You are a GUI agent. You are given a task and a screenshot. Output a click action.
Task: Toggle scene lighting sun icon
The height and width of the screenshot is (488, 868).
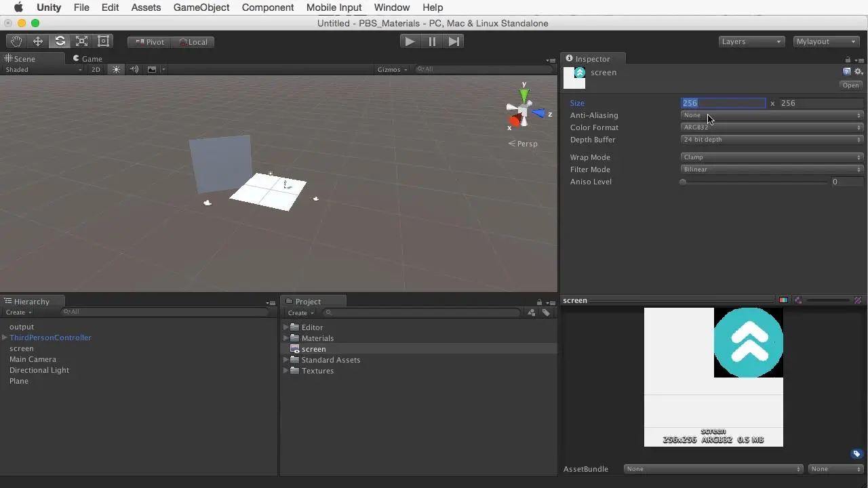tap(117, 69)
